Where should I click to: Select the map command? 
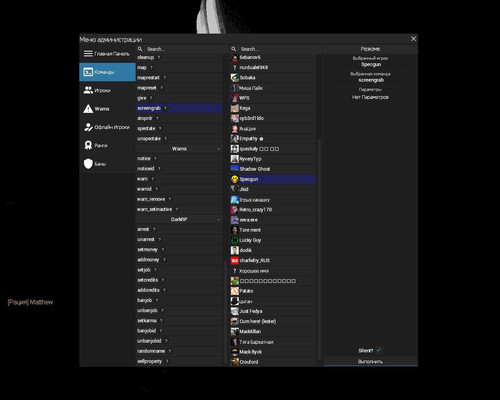point(179,67)
